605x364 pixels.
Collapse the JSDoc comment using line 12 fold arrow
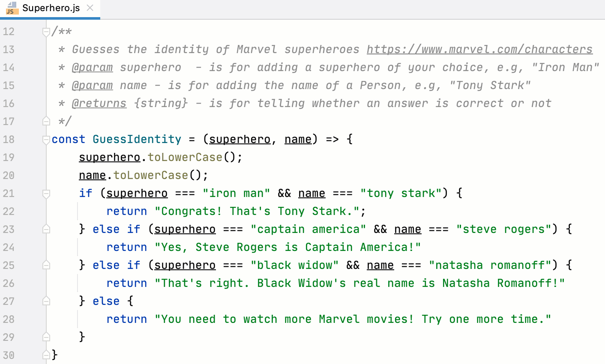[x=46, y=31]
